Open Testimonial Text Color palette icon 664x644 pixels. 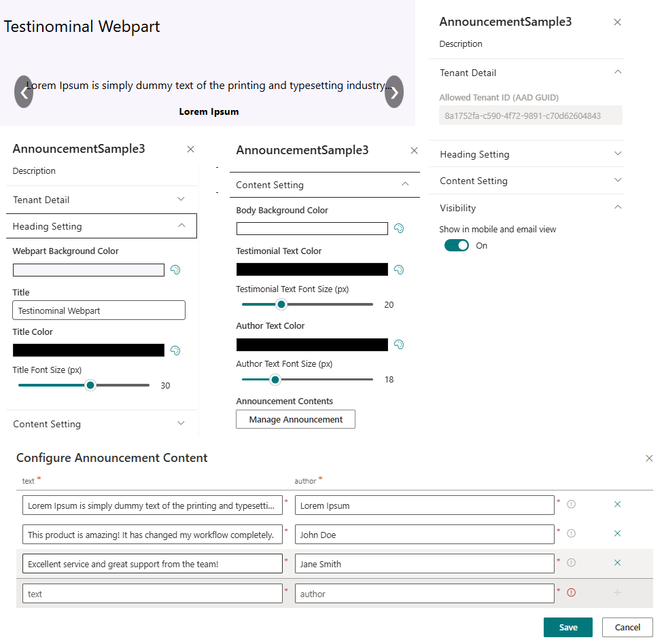[399, 270]
